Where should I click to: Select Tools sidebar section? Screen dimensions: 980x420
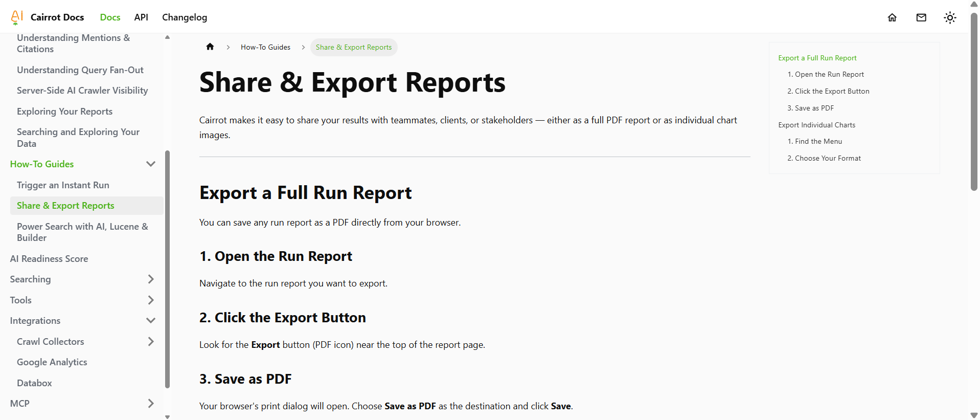21,300
